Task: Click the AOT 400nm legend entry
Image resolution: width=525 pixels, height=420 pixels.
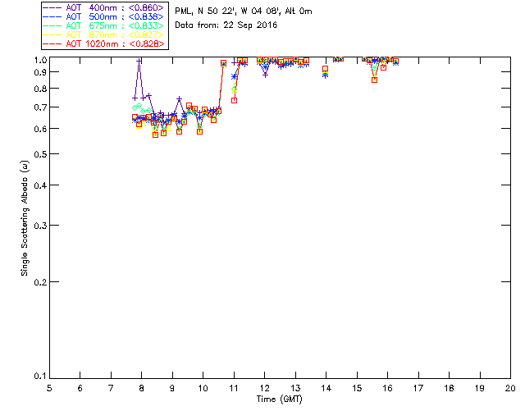Action: click(x=104, y=7)
